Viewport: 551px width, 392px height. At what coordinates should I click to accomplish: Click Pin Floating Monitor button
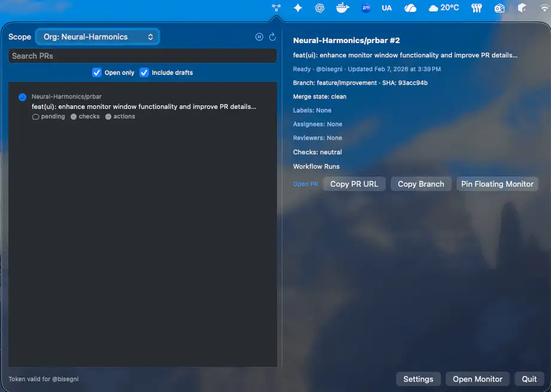tap(497, 184)
